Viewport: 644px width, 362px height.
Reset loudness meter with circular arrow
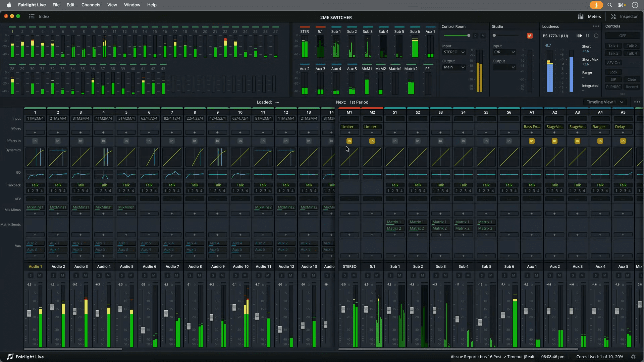coord(596,36)
